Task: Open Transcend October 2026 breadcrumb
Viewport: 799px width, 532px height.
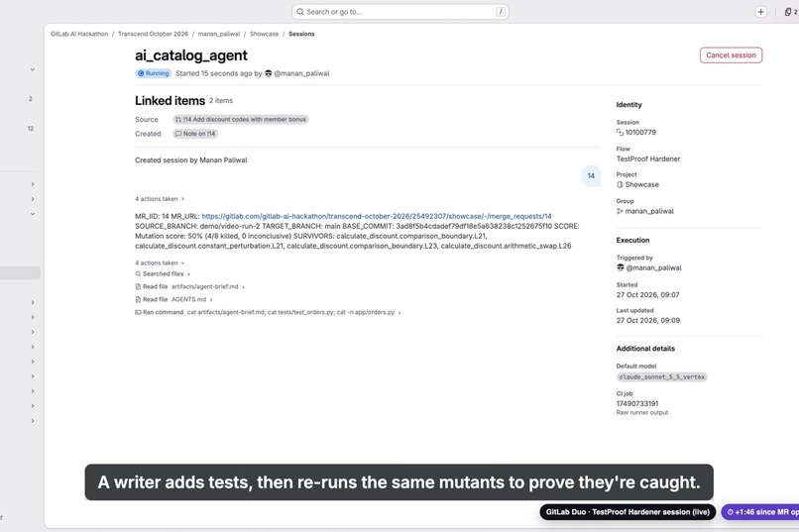Action: pyautogui.click(x=153, y=34)
